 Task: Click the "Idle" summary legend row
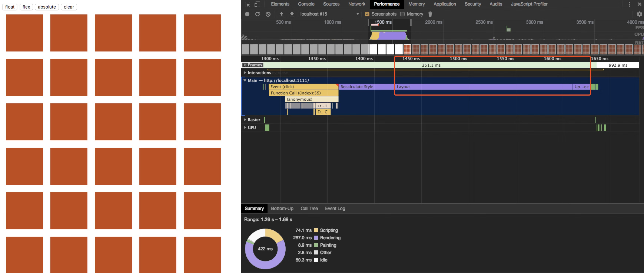(x=311, y=260)
